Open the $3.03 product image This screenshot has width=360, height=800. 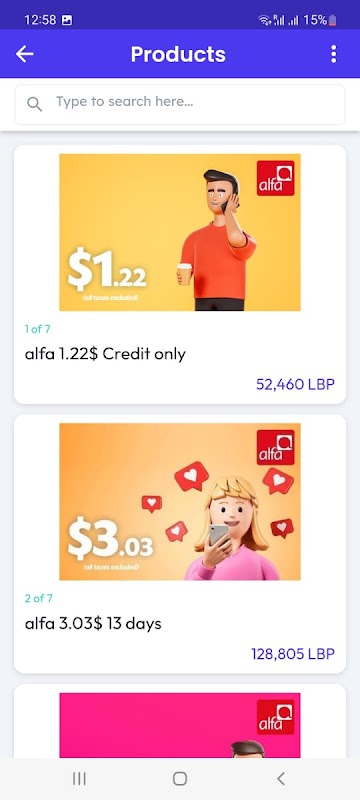(x=180, y=502)
